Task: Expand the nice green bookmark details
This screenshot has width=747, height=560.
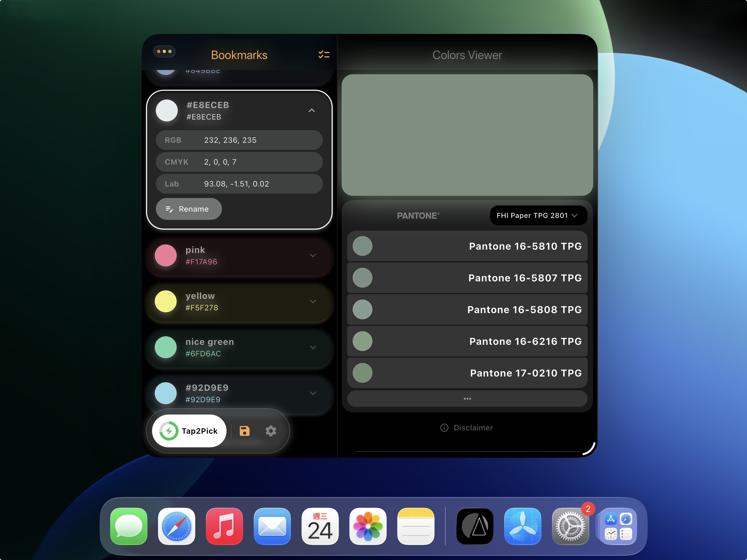Action: pos(313,347)
